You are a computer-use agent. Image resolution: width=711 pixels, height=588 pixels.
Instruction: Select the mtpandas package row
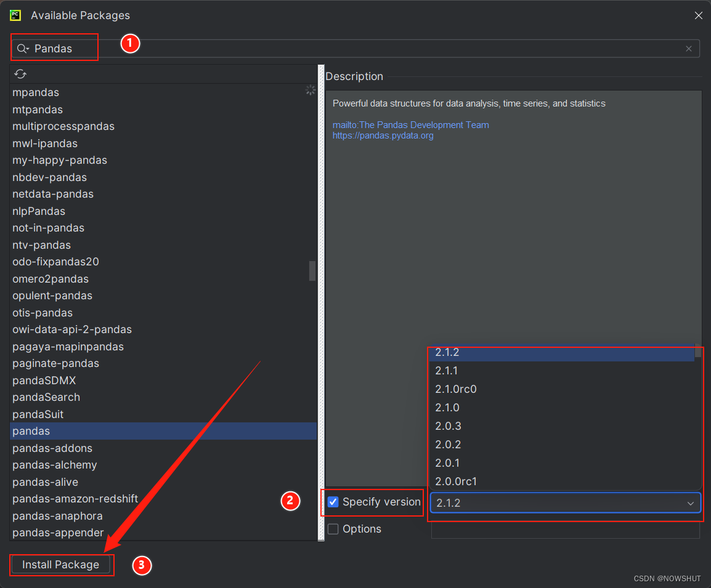point(163,110)
